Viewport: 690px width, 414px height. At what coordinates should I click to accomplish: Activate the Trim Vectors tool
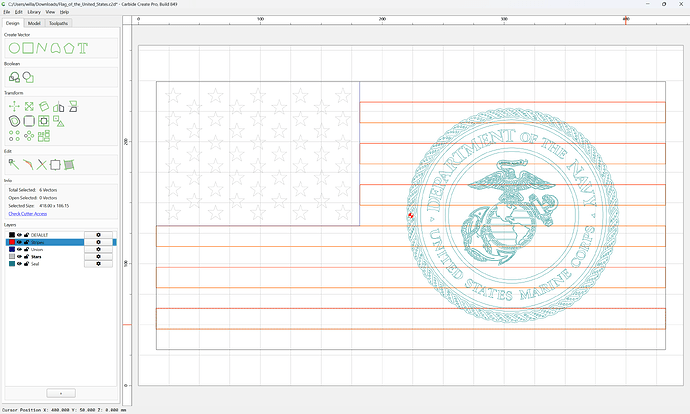[x=41, y=165]
